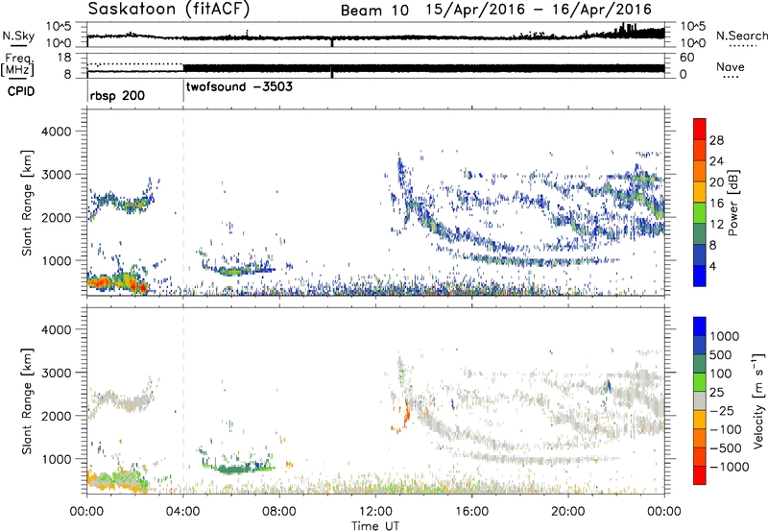Click the blue top of the Velocity colorbar
Screen dimensions: 768x532
(700, 326)
